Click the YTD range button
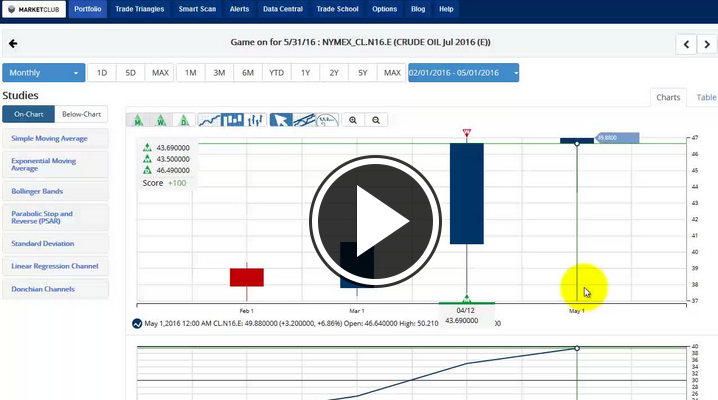Screen dimensions: 718x400 click(x=276, y=73)
